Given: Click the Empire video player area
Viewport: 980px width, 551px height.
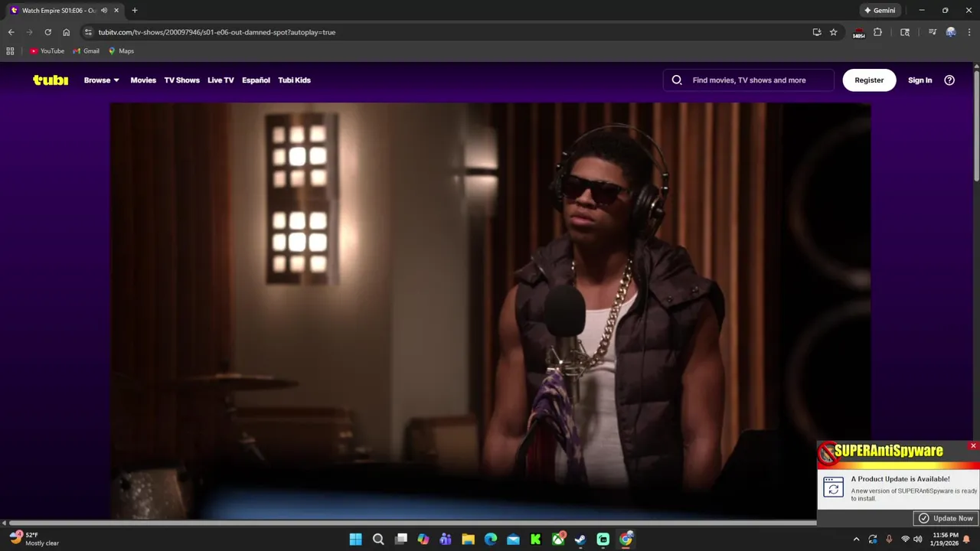Looking at the screenshot, I should 490,310.
